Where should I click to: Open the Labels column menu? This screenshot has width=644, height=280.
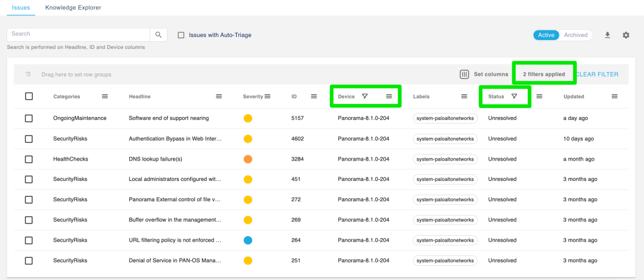coord(464,96)
